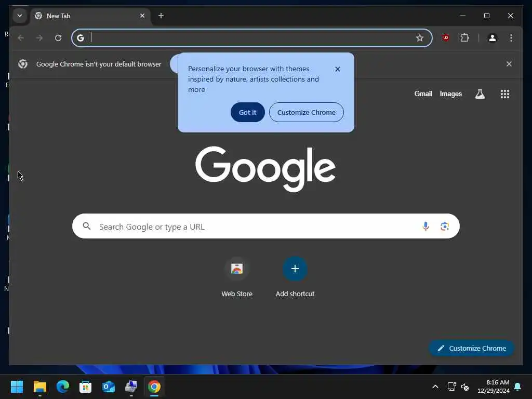Open the Google apps grid
532x399 pixels.
(x=505, y=94)
